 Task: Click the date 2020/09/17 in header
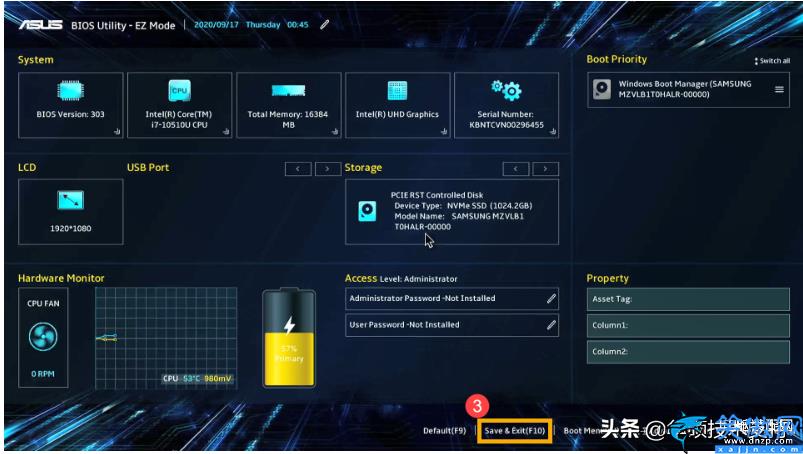click(216, 25)
